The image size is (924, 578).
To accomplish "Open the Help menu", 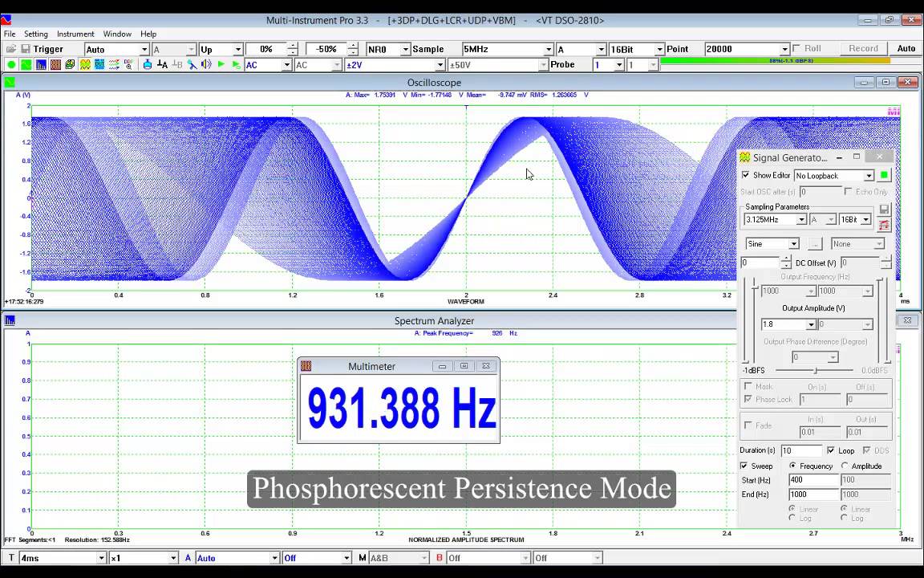I will point(148,34).
